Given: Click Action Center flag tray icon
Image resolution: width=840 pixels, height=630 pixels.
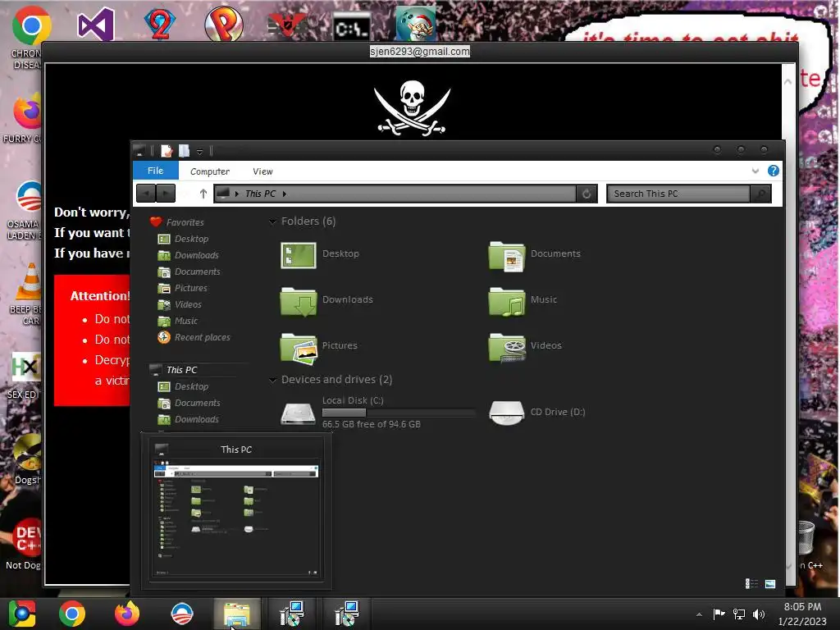Looking at the screenshot, I should (x=719, y=614).
